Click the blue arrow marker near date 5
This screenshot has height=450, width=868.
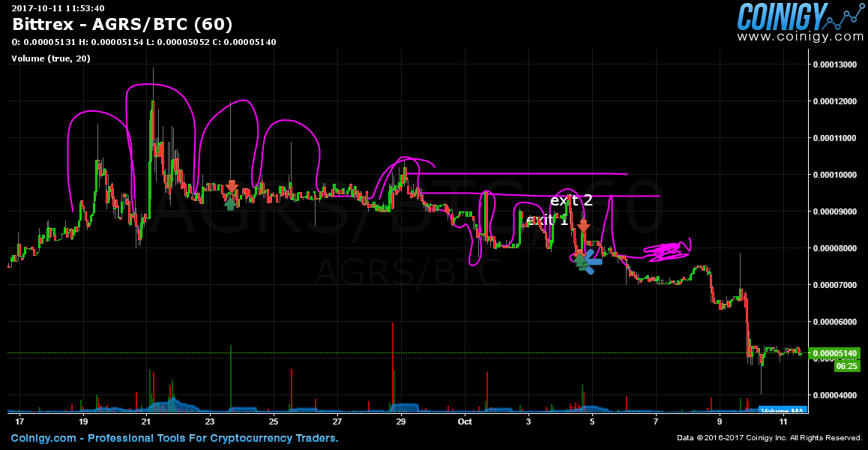tap(591, 261)
